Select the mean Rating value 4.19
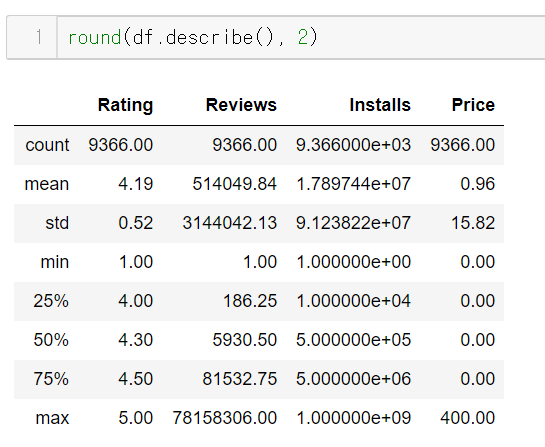The image size is (545, 447). click(136, 184)
